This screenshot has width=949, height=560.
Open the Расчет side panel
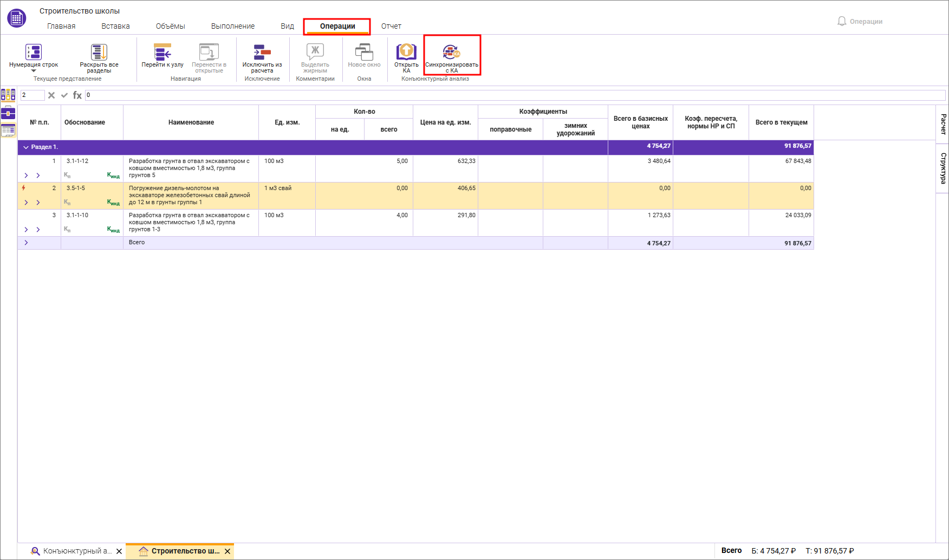[x=943, y=124]
